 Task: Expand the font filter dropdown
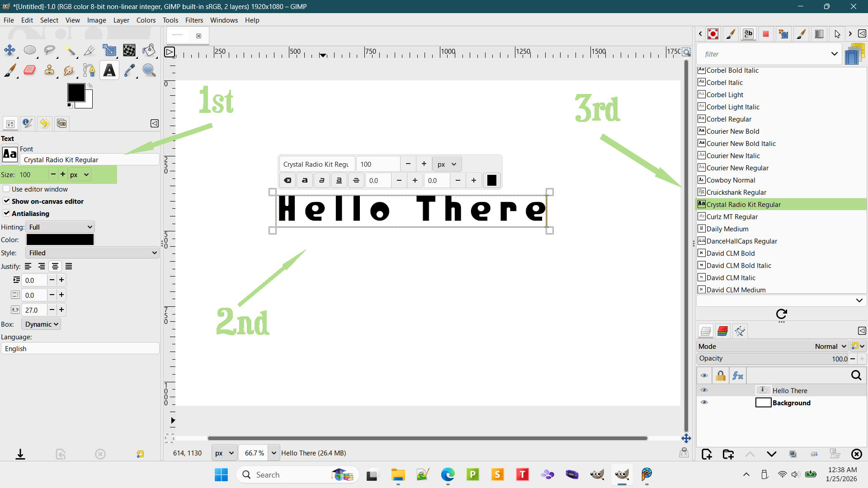834,54
